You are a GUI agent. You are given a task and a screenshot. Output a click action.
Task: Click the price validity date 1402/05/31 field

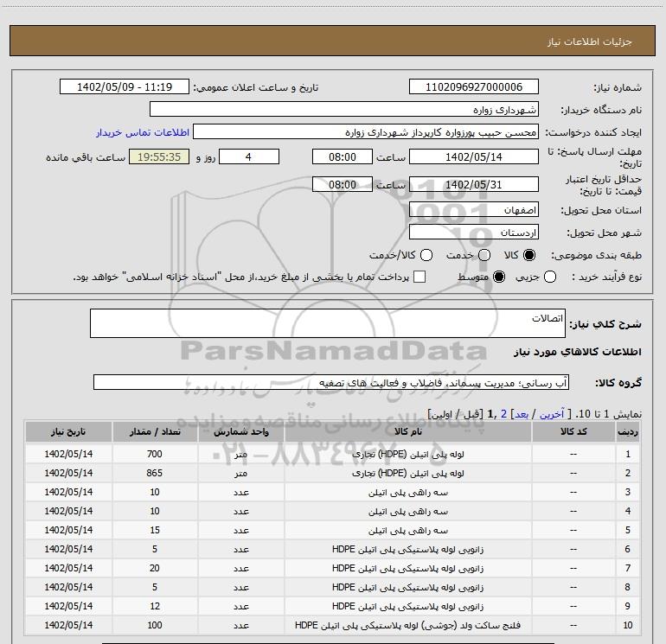tap(474, 185)
